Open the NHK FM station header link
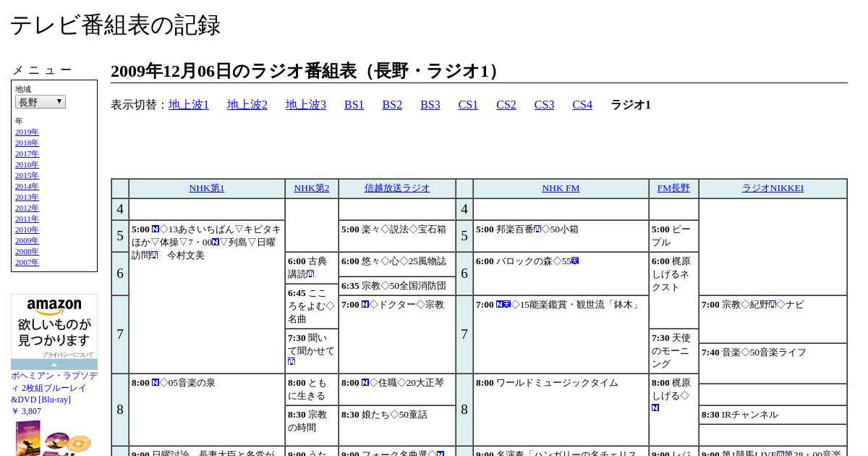The image size is (868, 456). 561,188
